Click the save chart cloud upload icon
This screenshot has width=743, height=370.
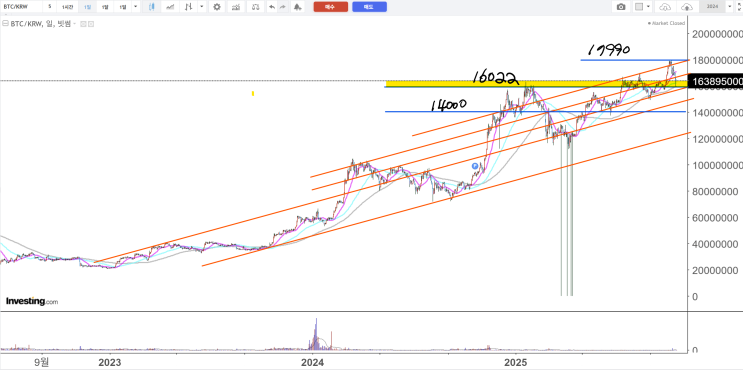click(686, 7)
